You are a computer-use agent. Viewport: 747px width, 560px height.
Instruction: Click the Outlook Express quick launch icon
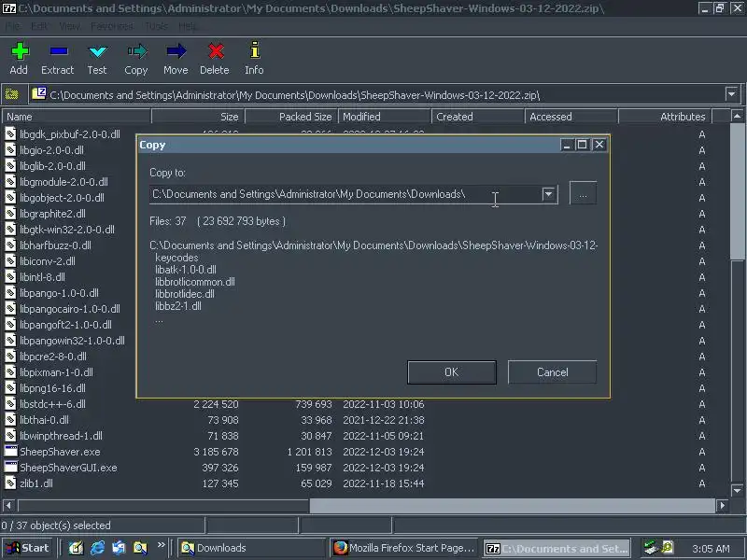coord(120,548)
